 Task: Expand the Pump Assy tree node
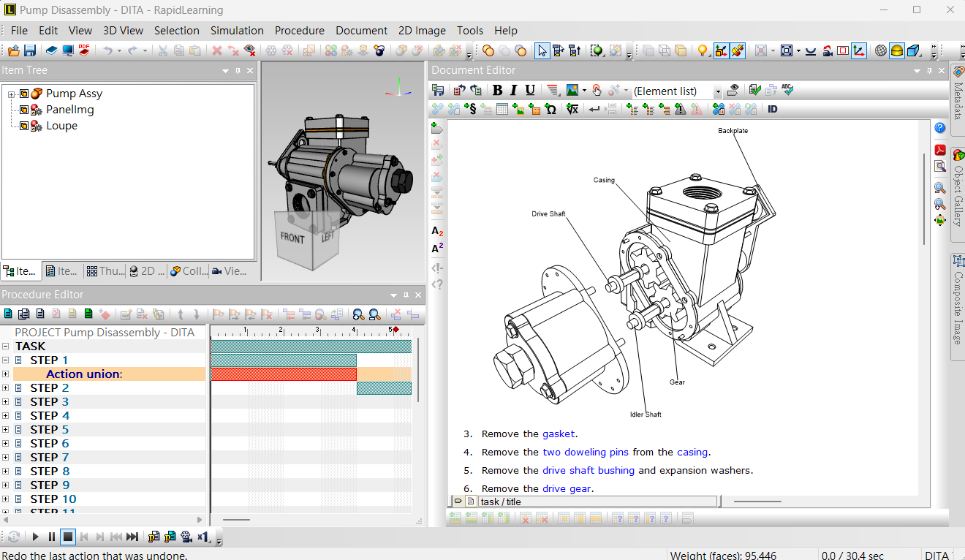12,94
